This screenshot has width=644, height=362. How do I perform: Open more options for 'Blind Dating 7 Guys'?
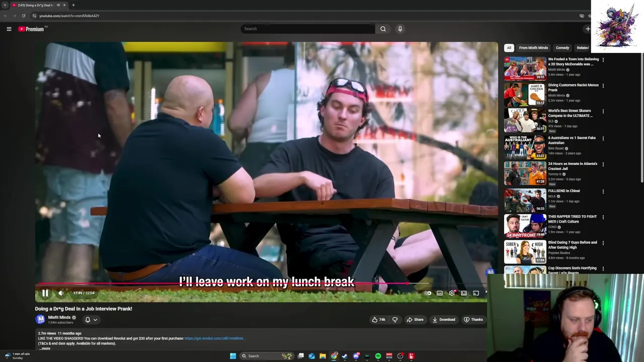coord(603,243)
